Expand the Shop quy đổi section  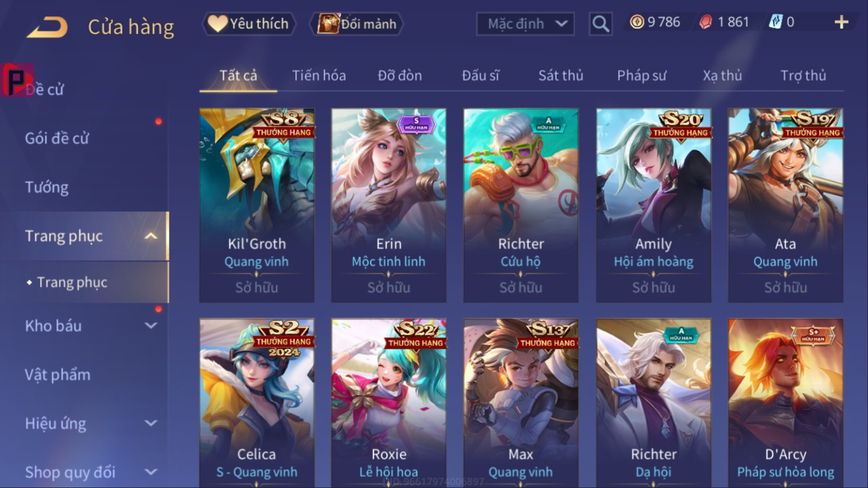pyautogui.click(x=151, y=472)
